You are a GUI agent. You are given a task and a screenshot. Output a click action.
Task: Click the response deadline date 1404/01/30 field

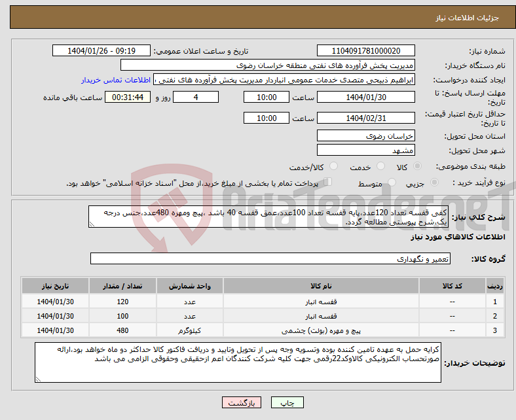365,97
